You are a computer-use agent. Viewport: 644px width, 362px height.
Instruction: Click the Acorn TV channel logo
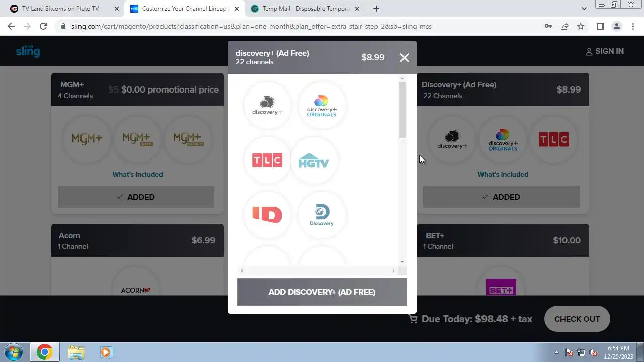(136, 290)
